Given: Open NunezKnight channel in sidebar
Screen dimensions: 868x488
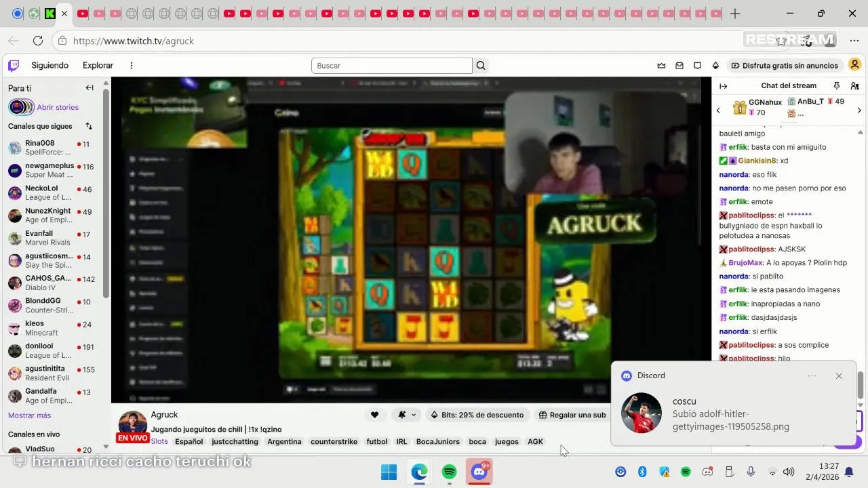Looking at the screenshot, I should point(51,216).
